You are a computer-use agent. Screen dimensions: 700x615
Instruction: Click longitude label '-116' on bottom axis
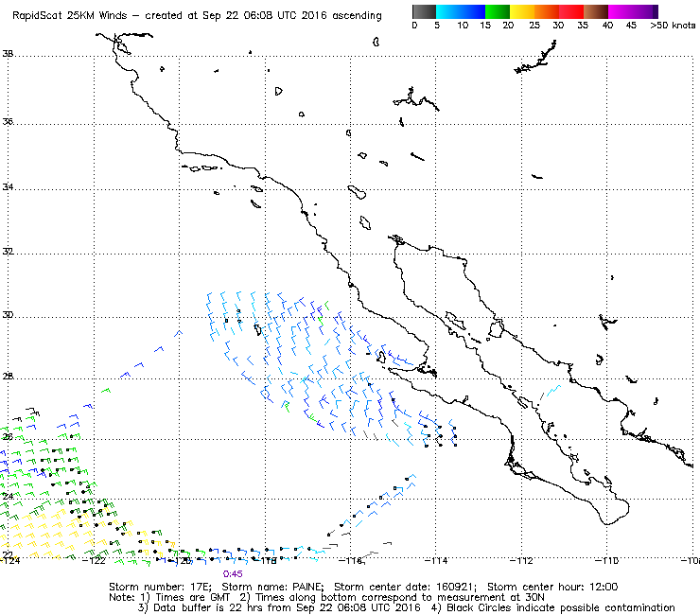pyautogui.click(x=350, y=560)
